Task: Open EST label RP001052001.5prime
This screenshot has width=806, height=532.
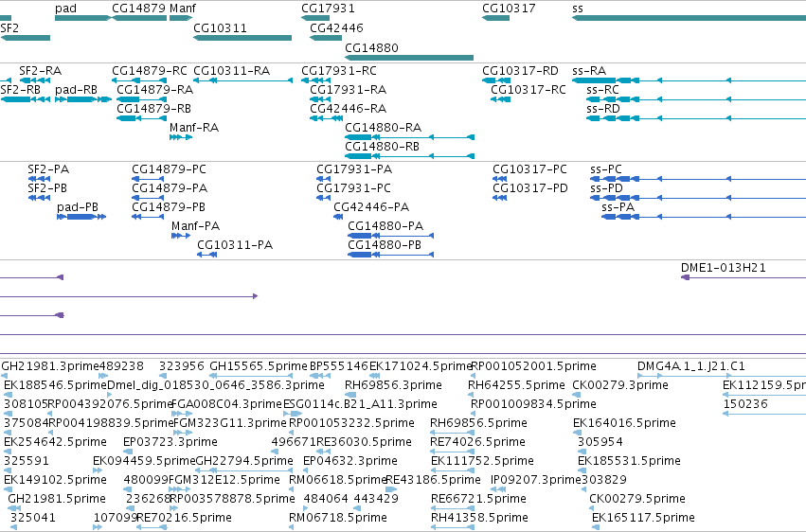Action: (533, 366)
